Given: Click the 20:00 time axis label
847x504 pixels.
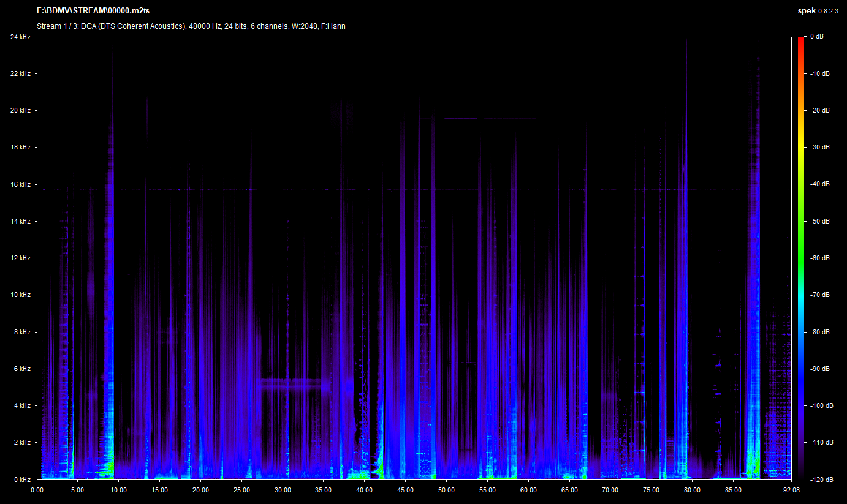Looking at the screenshot, I should [x=200, y=490].
